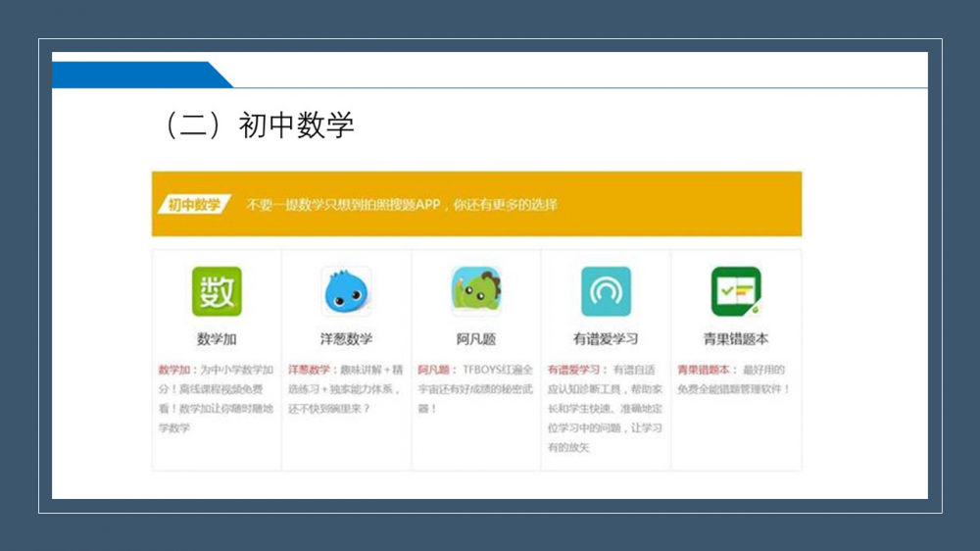This screenshot has width=980, height=551.
Task: Select the 洋葱数学 app name below its icon
Action: coord(346,339)
